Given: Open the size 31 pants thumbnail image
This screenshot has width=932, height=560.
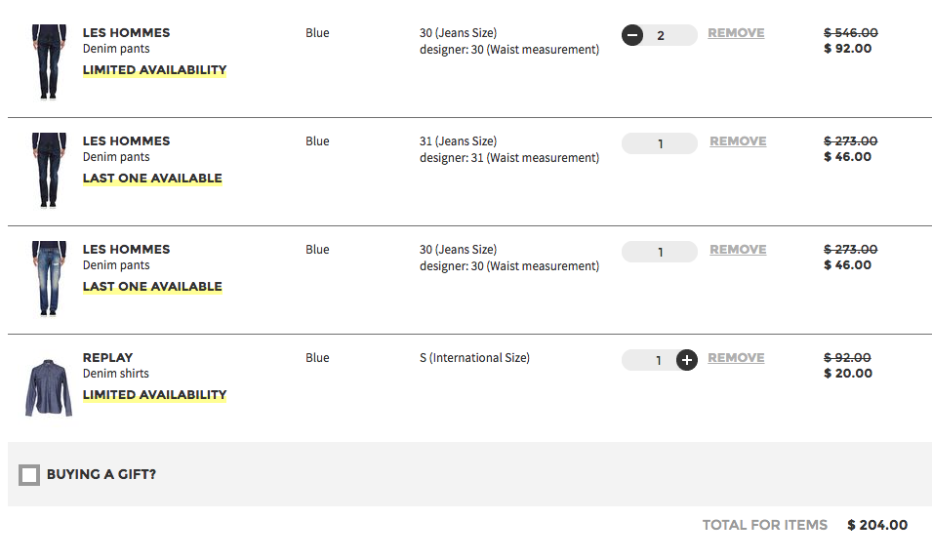Looking at the screenshot, I should pos(48,170).
